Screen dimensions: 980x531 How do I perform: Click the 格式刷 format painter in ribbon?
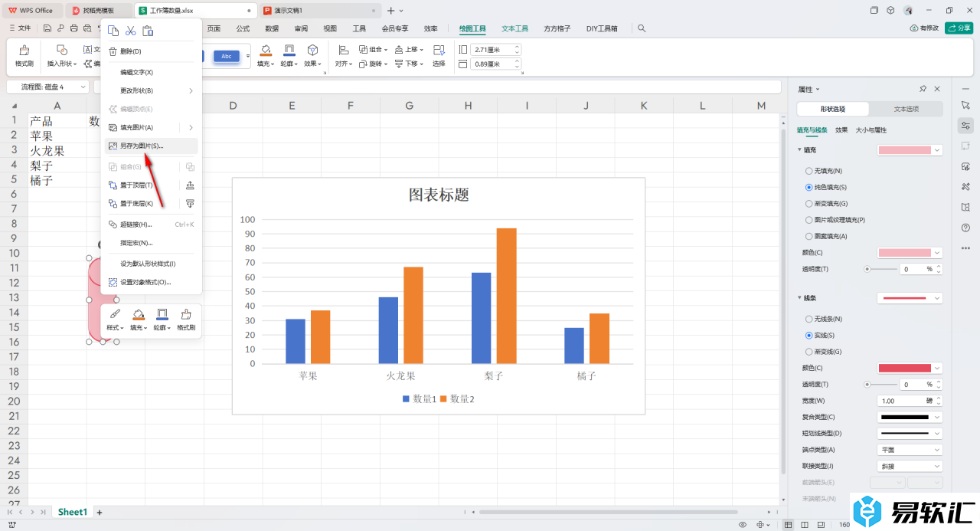(x=24, y=56)
